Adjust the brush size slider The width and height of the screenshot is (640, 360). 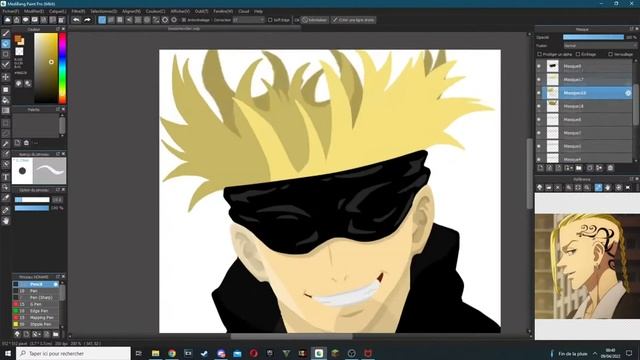click(x=32, y=200)
